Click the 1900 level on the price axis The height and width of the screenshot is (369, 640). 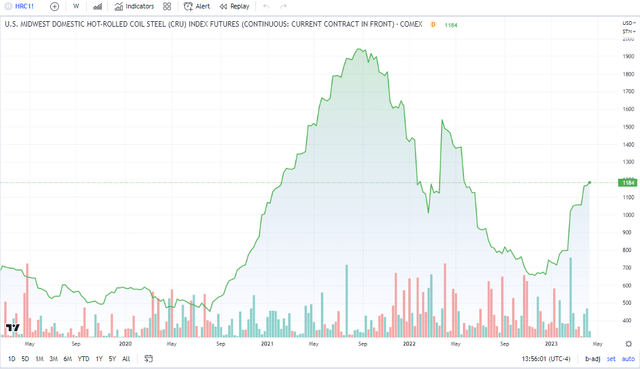click(628, 56)
